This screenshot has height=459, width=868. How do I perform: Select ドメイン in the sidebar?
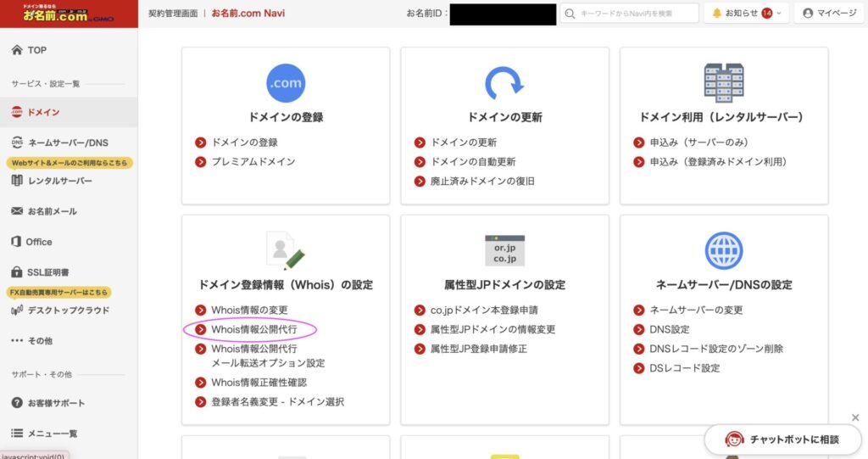point(69,112)
